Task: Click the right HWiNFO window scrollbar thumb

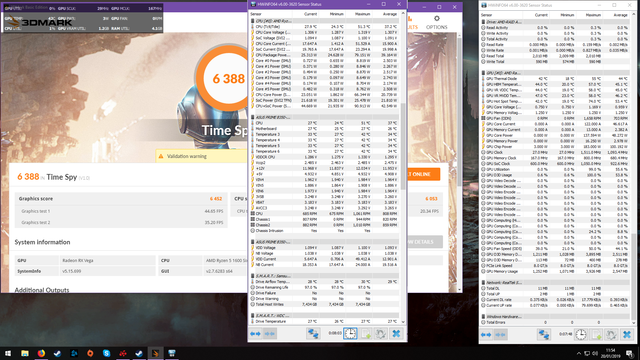Action: pyautogui.click(x=634, y=278)
